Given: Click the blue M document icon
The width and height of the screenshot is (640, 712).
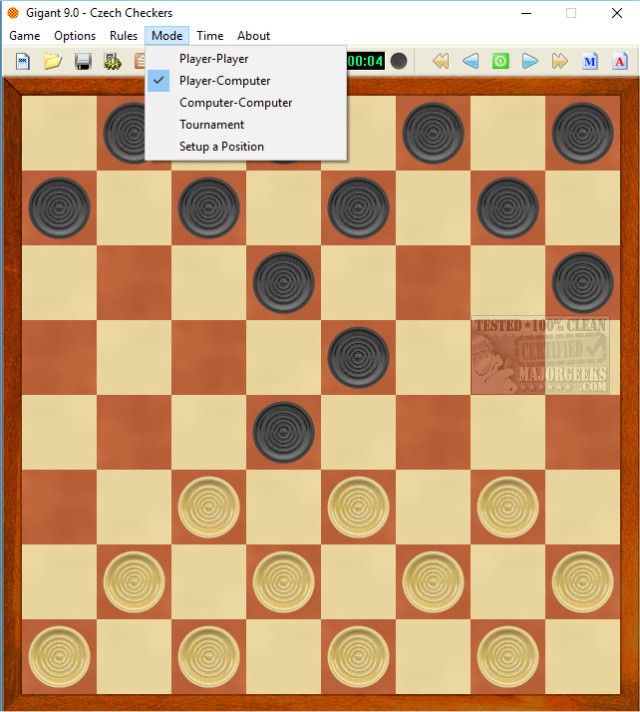Looking at the screenshot, I should 590,61.
